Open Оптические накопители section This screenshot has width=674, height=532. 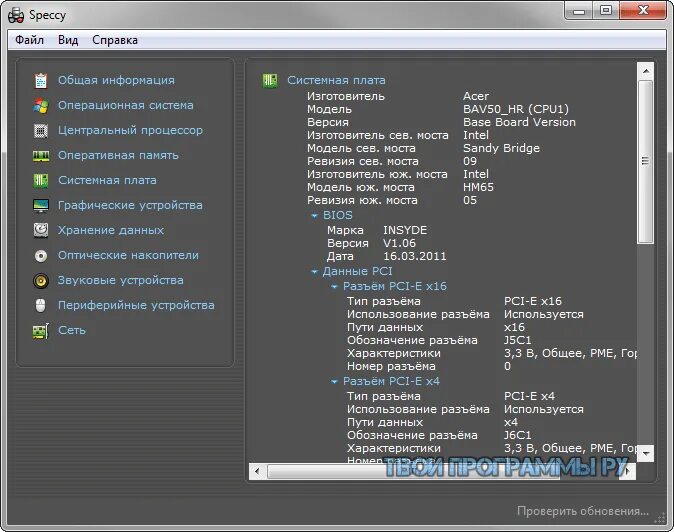[x=128, y=255]
